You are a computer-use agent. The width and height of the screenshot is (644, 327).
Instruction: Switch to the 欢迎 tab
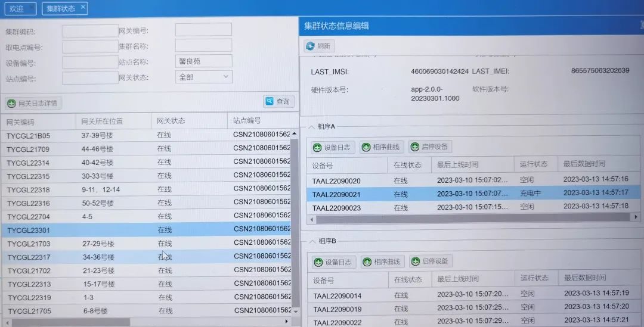[17, 8]
